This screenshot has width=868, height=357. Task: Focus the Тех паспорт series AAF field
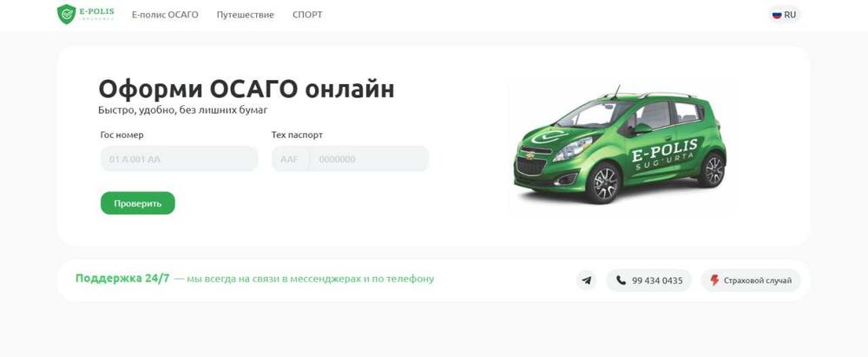point(290,159)
